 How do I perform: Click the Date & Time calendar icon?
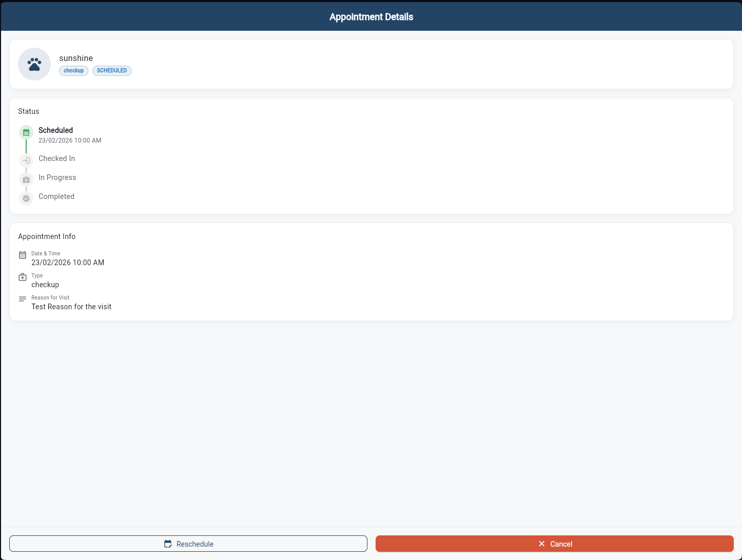click(23, 254)
